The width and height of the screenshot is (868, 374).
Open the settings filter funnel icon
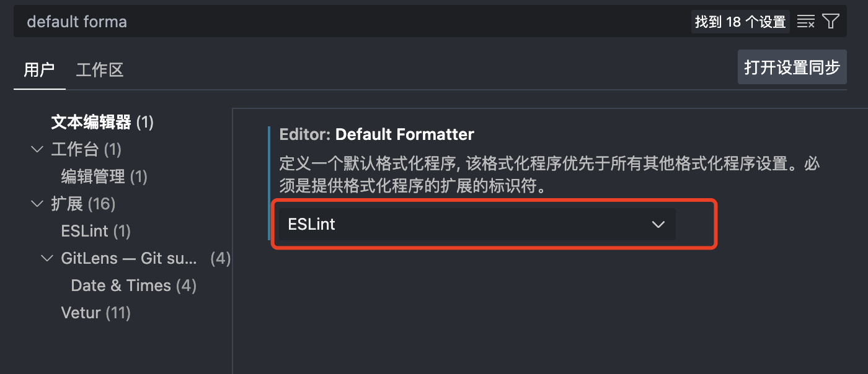(831, 21)
